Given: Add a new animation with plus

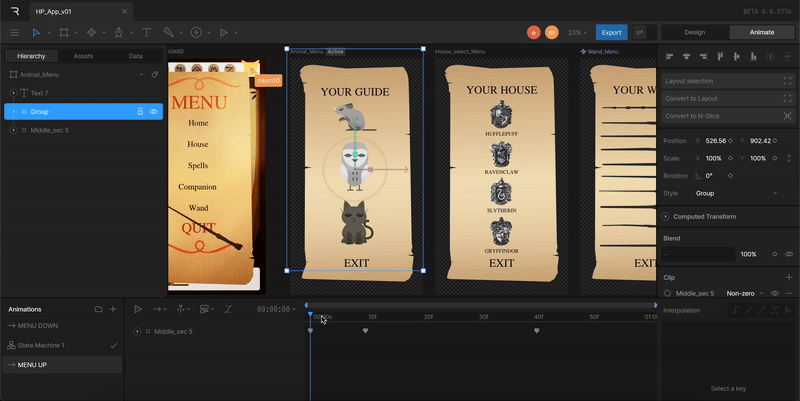Looking at the screenshot, I should 113,309.
